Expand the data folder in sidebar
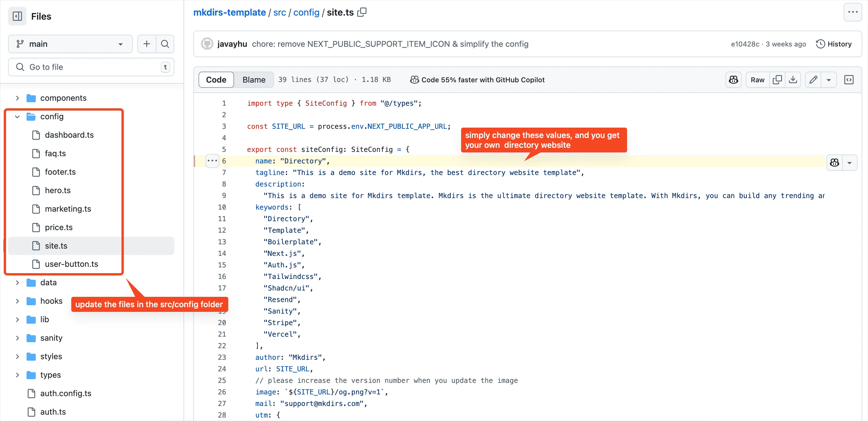Screen dimensions: 868x421 coord(17,282)
